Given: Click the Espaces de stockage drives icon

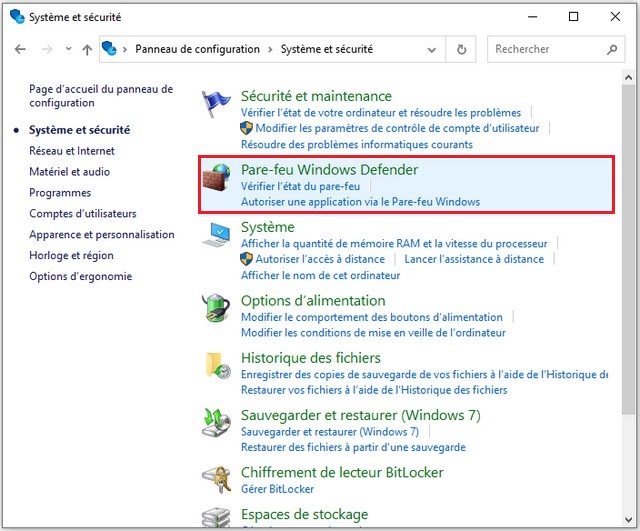Looking at the screenshot, I should click(216, 518).
